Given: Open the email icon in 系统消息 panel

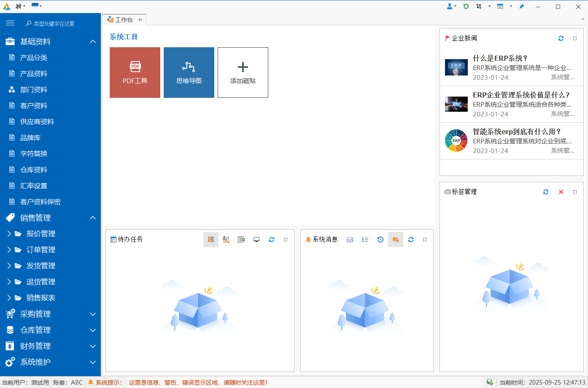Looking at the screenshot, I should point(350,239).
